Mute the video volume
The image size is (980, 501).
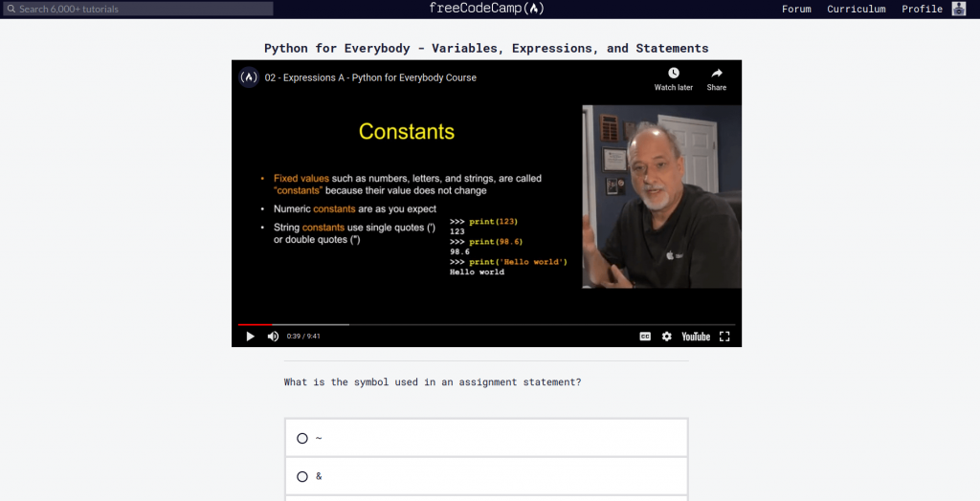(x=273, y=337)
